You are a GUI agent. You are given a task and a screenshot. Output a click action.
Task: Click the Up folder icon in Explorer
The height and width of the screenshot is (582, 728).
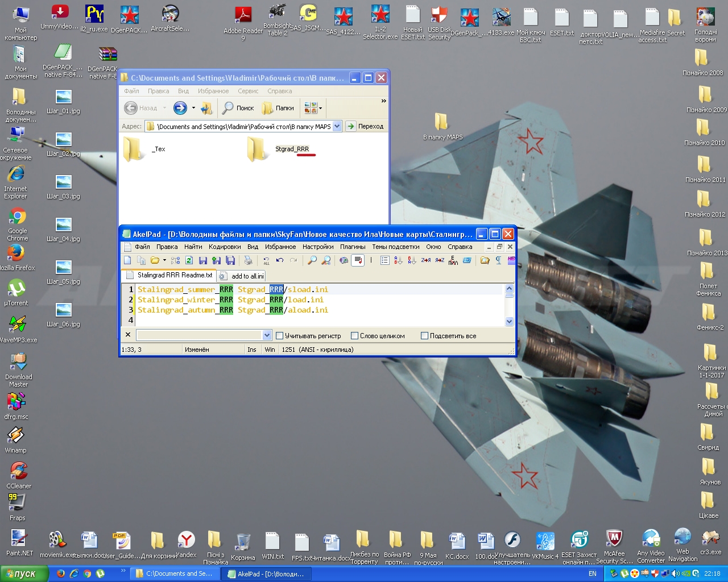pos(206,108)
